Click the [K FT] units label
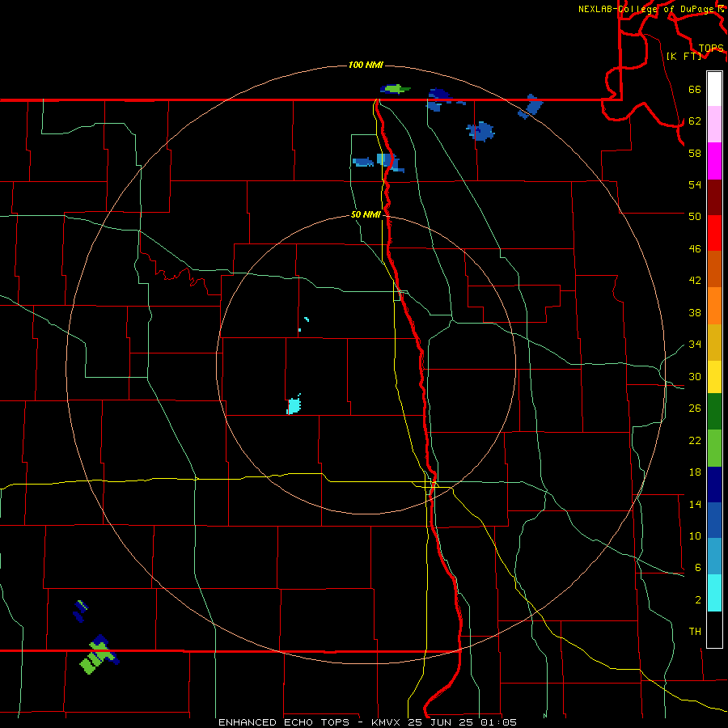This screenshot has width=728, height=728. [684, 56]
